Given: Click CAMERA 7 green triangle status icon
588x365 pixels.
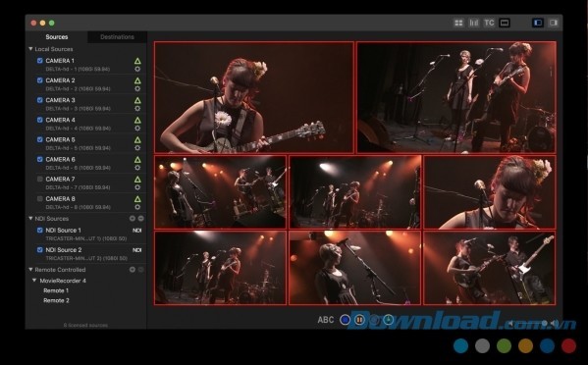Looking at the screenshot, I should pos(137,180).
